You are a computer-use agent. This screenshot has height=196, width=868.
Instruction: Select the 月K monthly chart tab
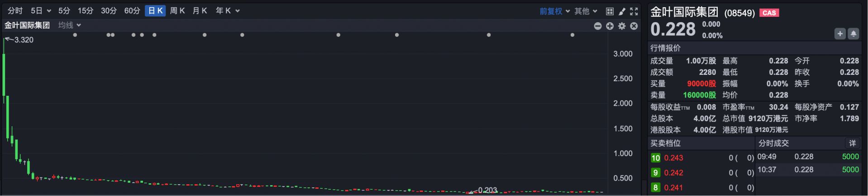pos(200,11)
